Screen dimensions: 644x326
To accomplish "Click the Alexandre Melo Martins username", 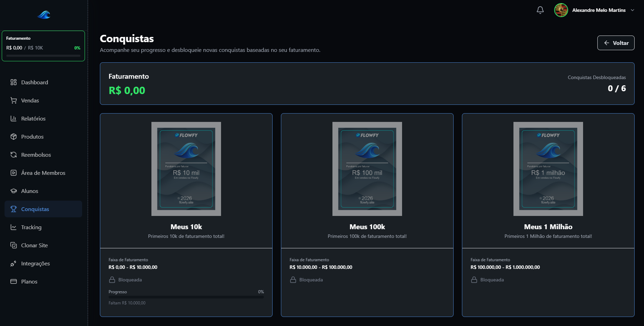I will pyautogui.click(x=599, y=10).
